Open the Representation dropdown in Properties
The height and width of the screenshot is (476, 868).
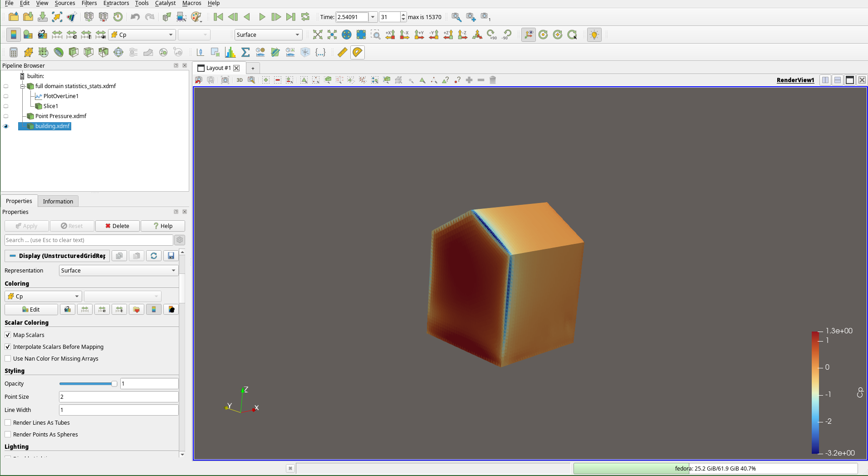point(118,270)
